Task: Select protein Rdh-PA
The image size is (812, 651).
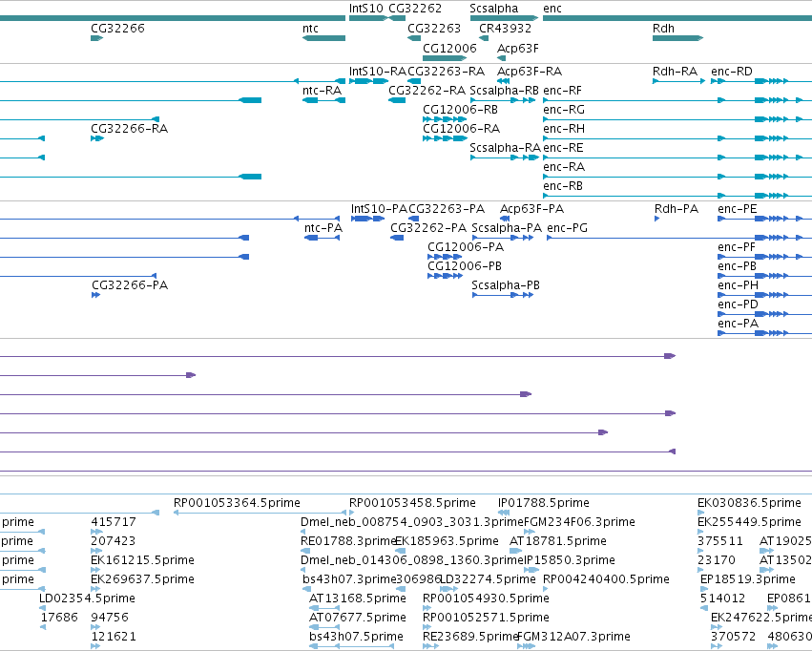Action: [x=656, y=219]
